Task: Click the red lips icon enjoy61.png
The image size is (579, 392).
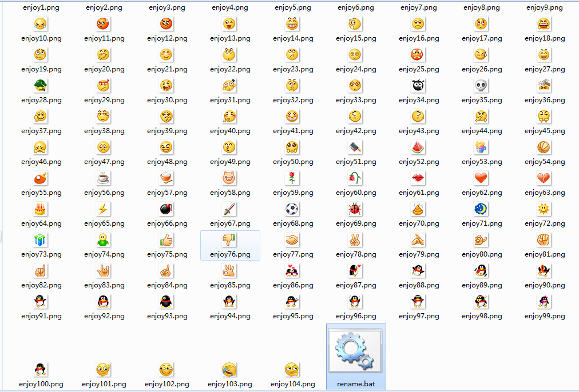Action: [418, 178]
